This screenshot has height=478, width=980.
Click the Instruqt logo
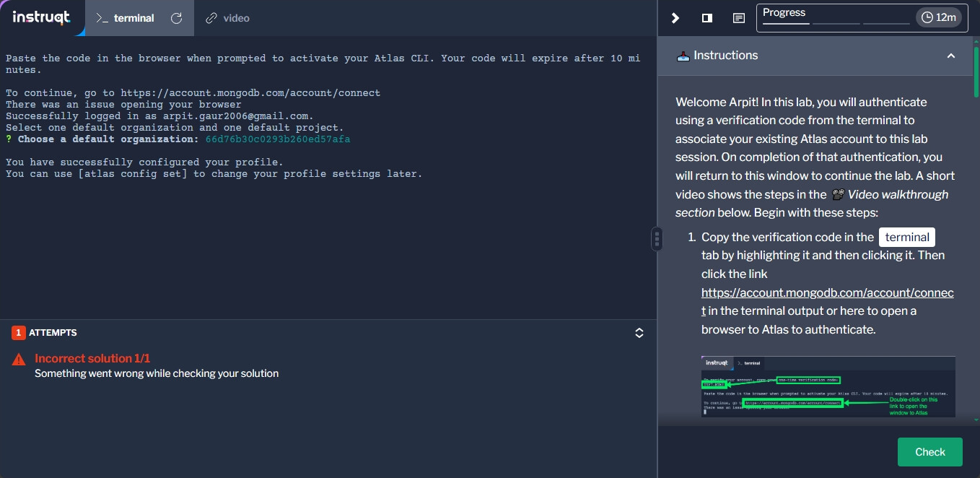[41, 18]
